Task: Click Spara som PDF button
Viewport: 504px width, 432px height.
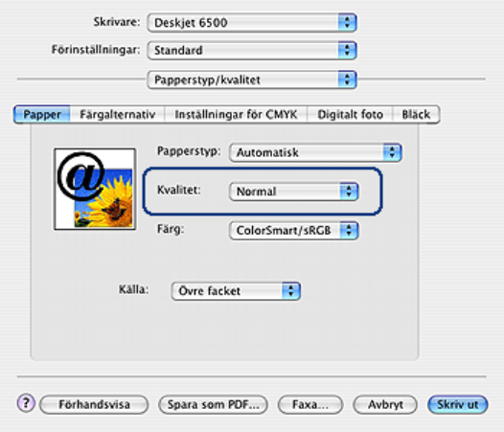Action: pyautogui.click(x=213, y=404)
